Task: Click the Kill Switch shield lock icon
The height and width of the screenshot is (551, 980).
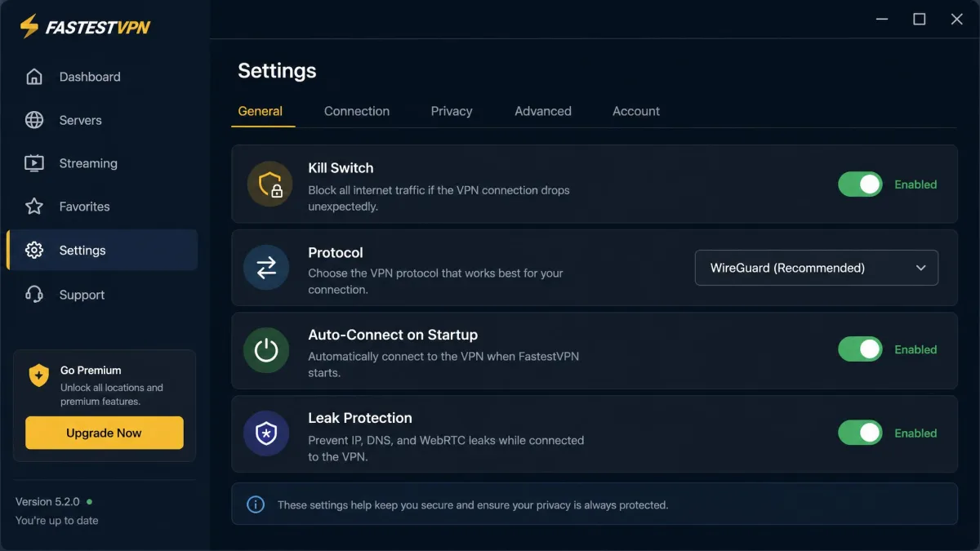Action: click(269, 184)
